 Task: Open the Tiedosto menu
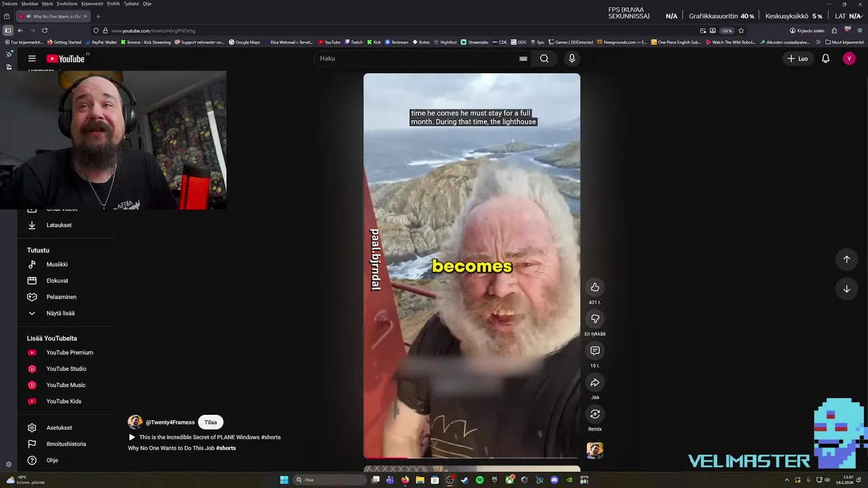pyautogui.click(x=10, y=3)
